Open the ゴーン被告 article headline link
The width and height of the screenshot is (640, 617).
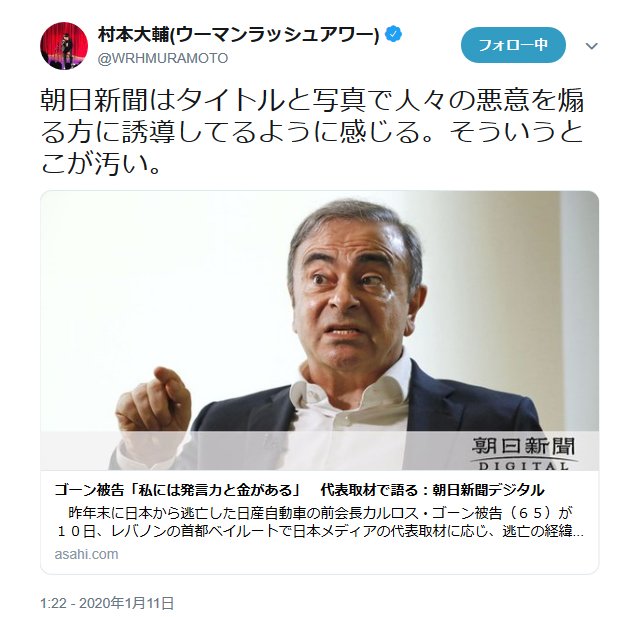(299, 489)
